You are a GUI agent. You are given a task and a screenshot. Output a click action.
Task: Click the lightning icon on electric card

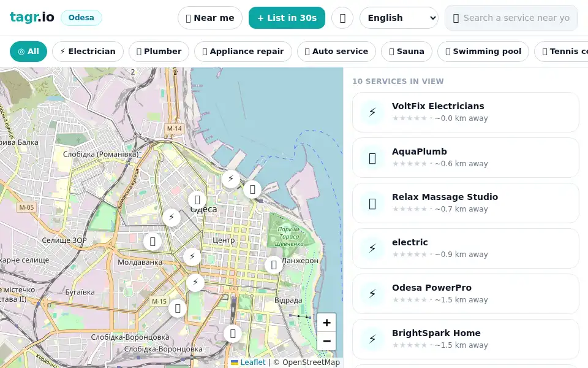pos(372,248)
